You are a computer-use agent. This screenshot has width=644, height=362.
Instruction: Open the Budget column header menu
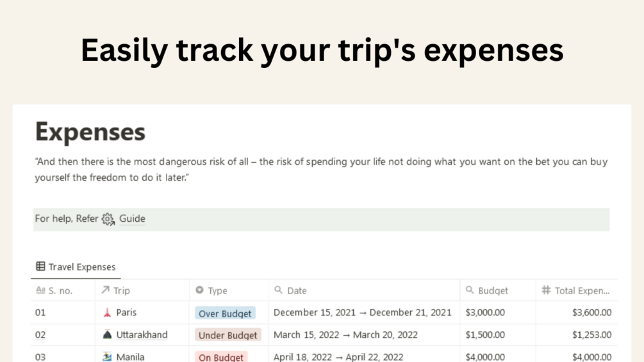[x=492, y=291]
